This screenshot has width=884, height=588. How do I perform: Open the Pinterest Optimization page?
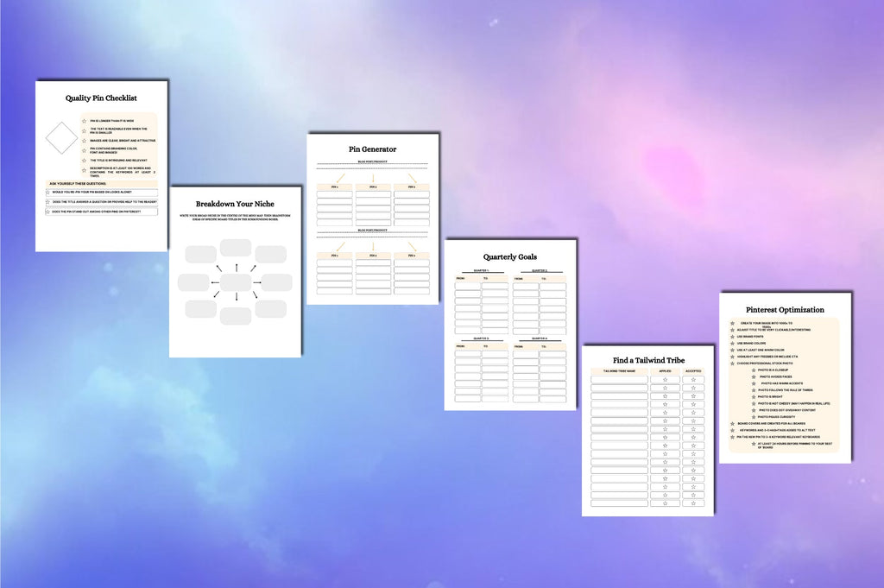(786, 377)
